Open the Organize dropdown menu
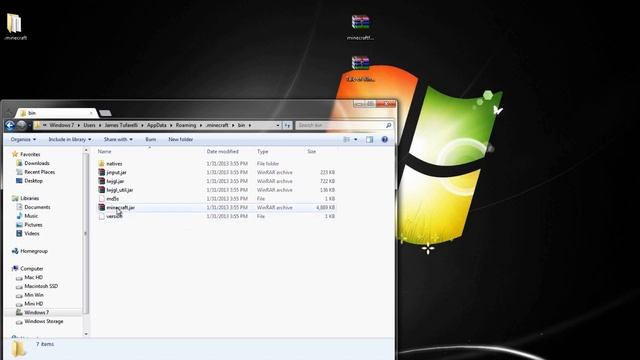Viewport: 640px width, 360px height. click(23, 140)
